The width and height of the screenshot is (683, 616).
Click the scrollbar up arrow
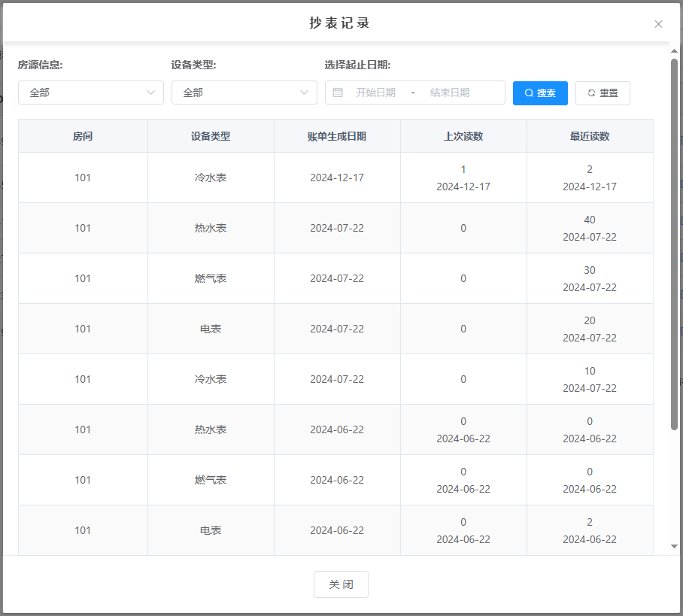675,50
